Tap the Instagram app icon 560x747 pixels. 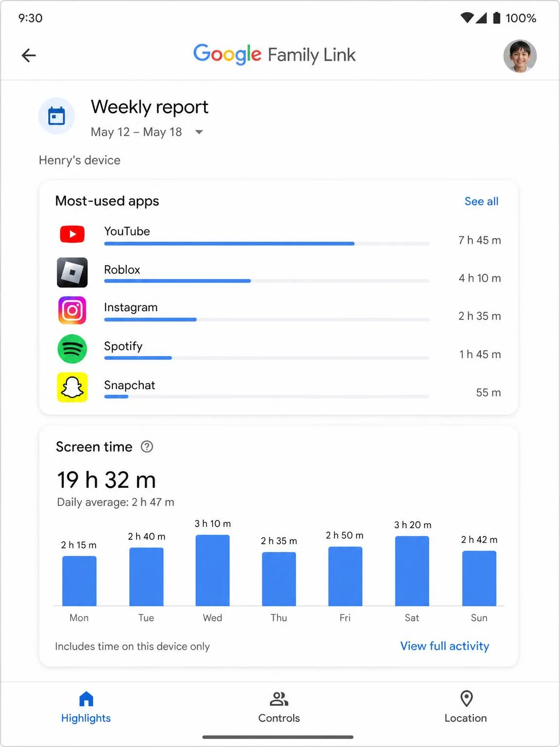pos(72,310)
